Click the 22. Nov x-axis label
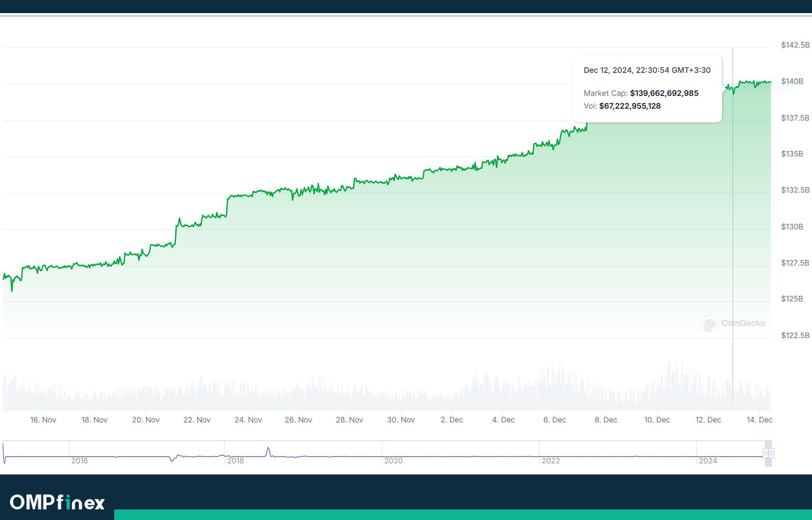 tap(197, 420)
